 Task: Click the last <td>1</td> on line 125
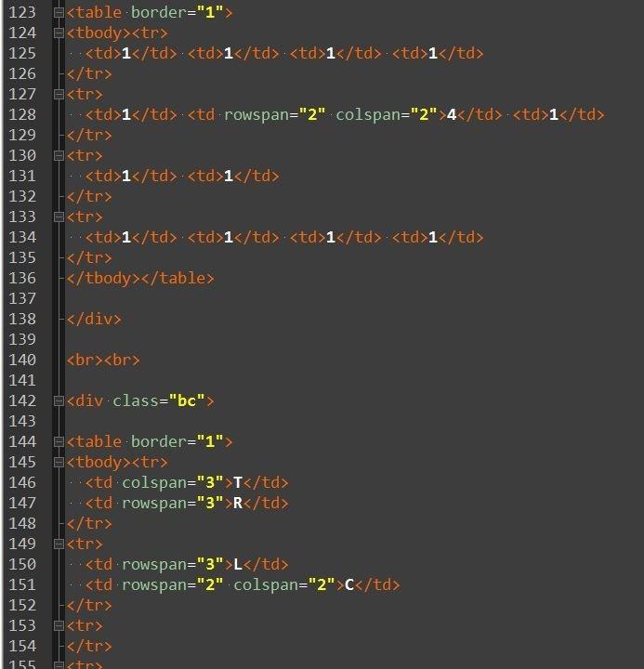point(438,54)
